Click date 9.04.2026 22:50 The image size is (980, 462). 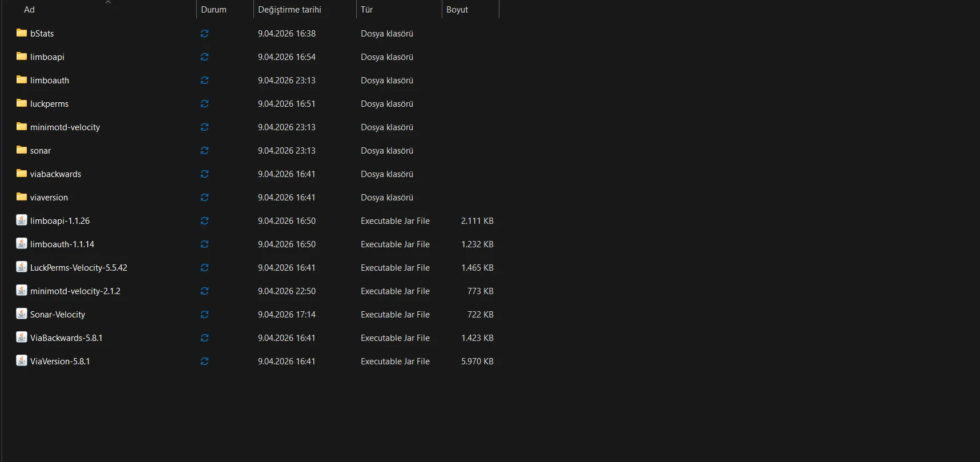click(287, 291)
